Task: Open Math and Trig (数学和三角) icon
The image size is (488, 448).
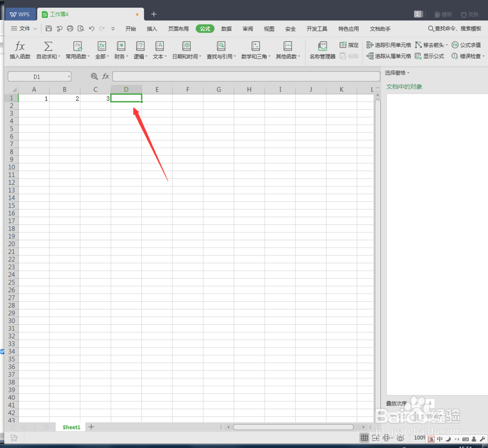Action: [256, 46]
